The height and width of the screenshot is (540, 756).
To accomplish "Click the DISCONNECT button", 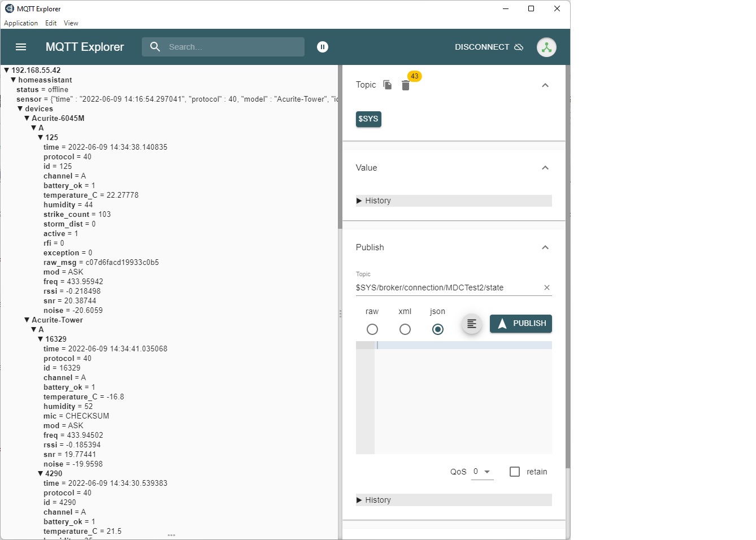I will tap(489, 47).
